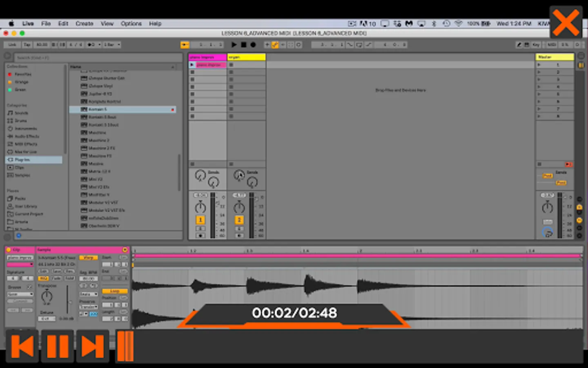Toggle the Follow button in transport
This screenshot has height=368, width=588.
coord(185,45)
